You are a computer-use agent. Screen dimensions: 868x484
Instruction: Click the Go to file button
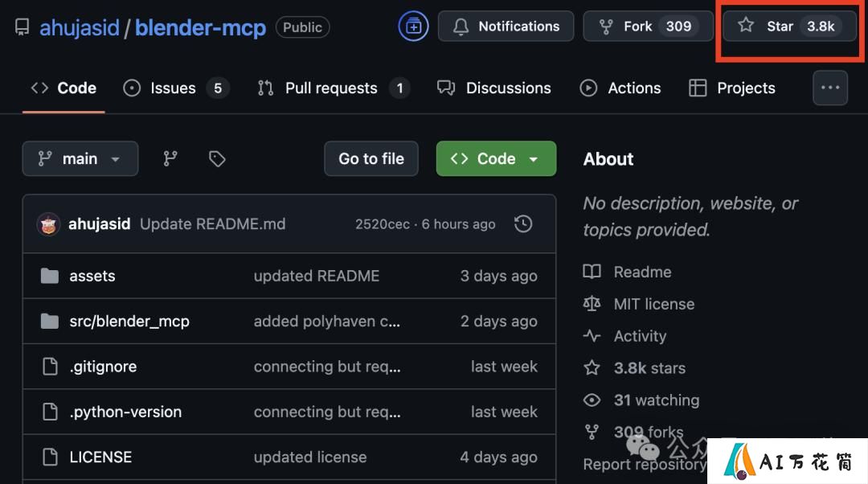[x=371, y=158]
